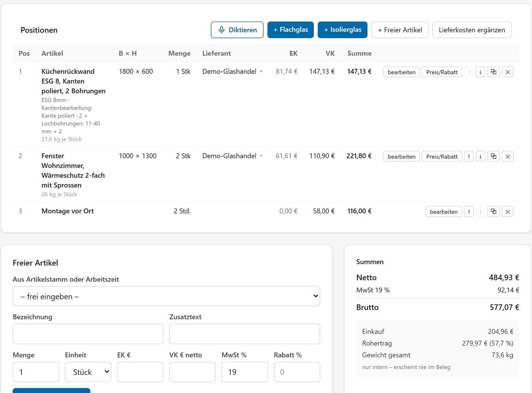Add an Isolierglas position

(342, 30)
